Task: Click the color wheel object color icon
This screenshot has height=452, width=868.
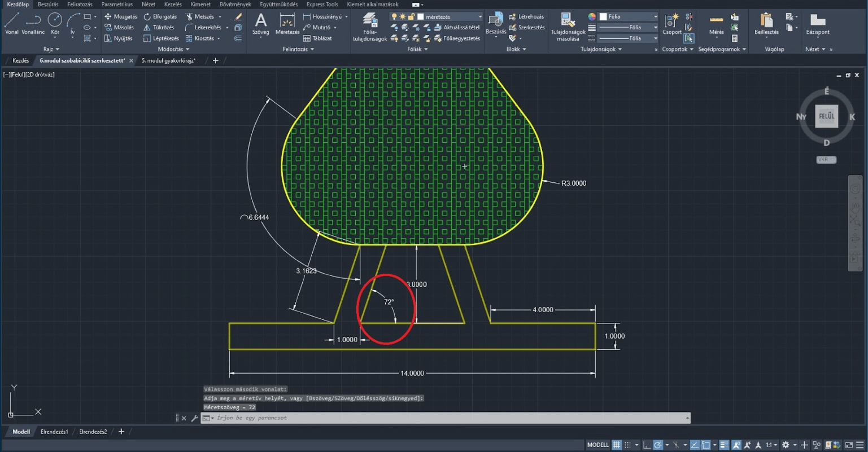Action: [x=592, y=17]
